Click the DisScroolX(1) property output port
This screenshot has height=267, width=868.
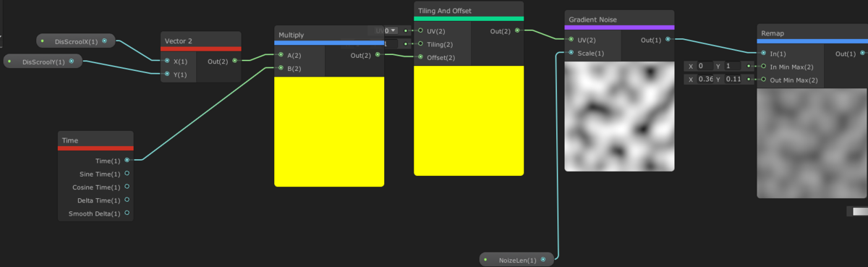tap(105, 41)
